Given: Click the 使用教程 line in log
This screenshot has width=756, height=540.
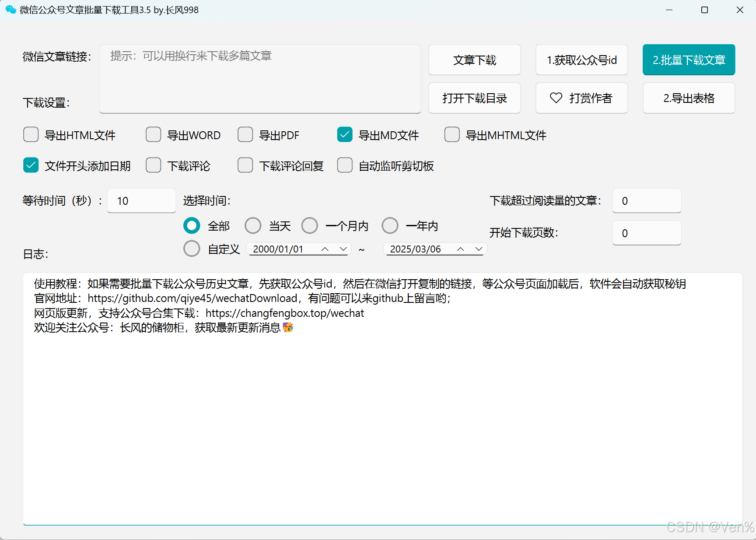Looking at the screenshot, I should (360, 284).
